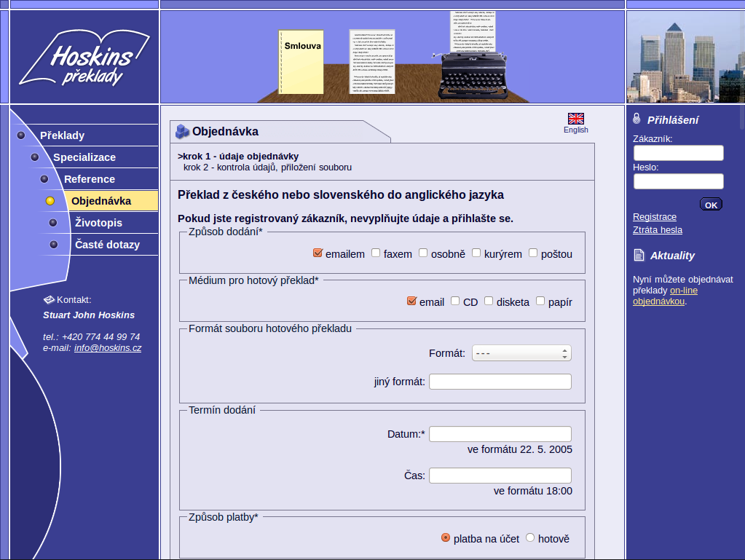Tick the CD medium checkbox

(455, 301)
